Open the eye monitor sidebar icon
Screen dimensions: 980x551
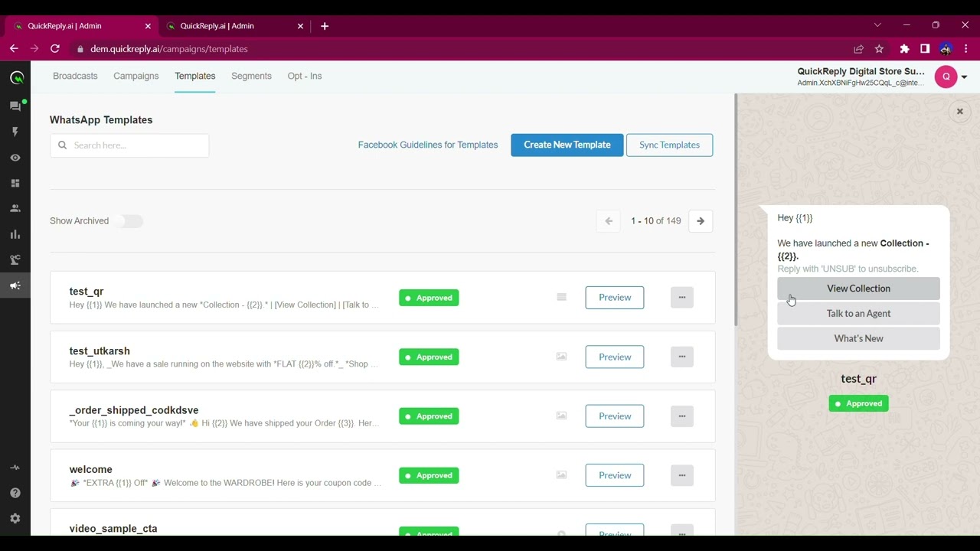coord(15,158)
